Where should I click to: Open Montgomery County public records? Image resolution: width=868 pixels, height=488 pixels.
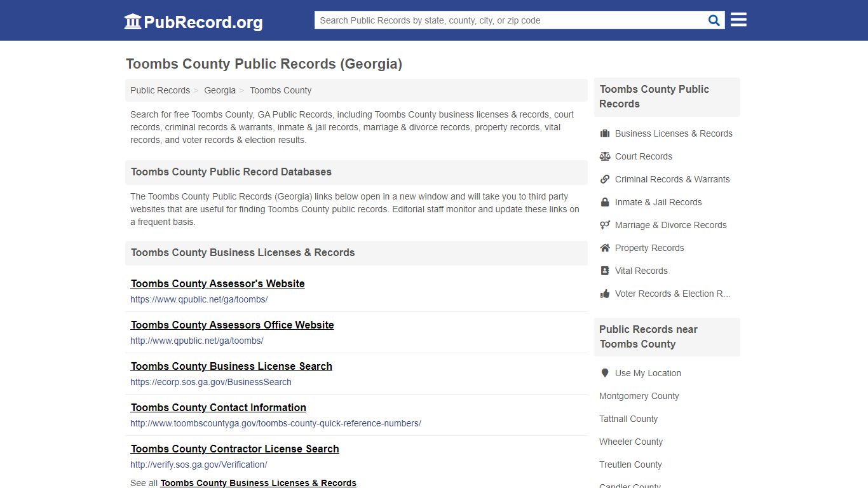(639, 396)
